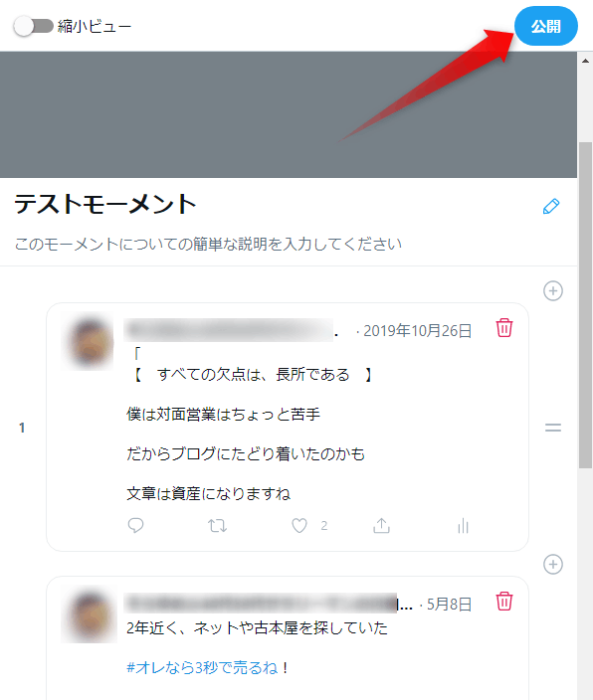Image resolution: width=593 pixels, height=700 pixels.
Task: Click the reorder handle beside first tweet
Action: click(x=553, y=428)
